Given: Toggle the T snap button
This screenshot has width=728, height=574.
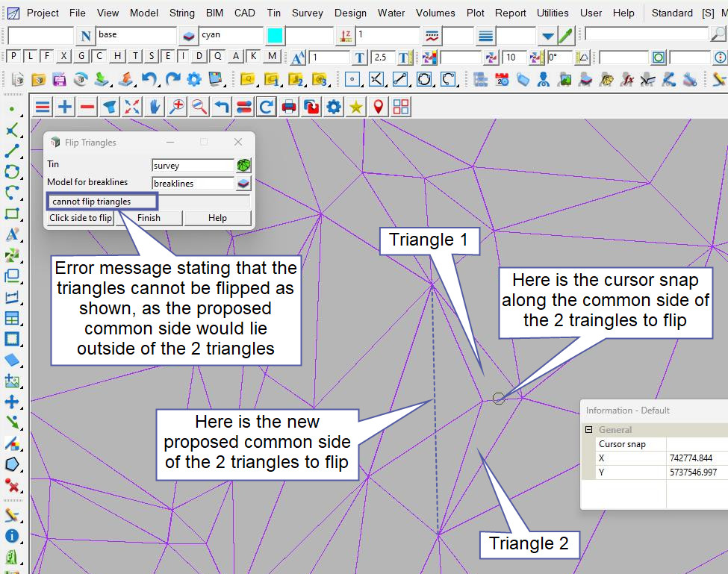Looking at the screenshot, I should point(134,57).
